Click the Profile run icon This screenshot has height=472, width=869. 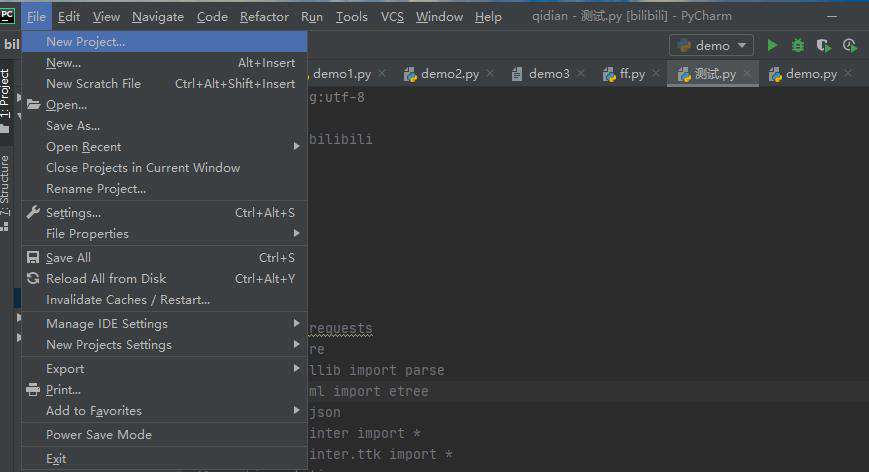tap(850, 45)
